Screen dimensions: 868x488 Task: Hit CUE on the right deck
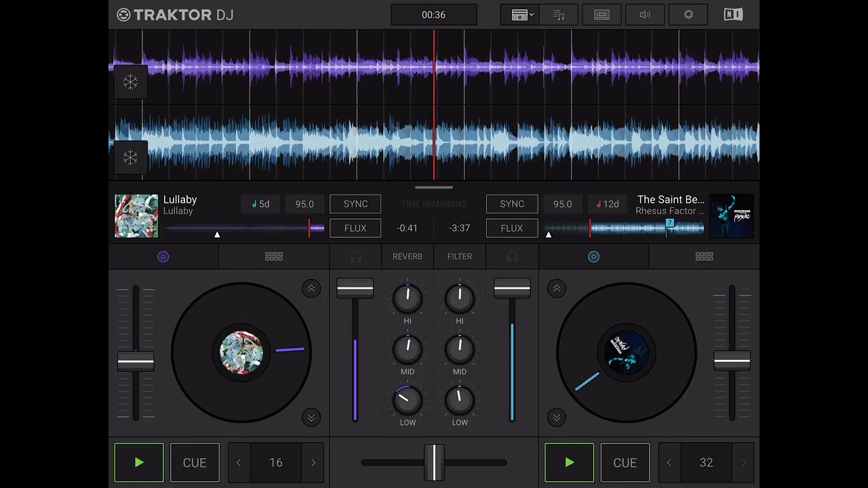coord(625,462)
